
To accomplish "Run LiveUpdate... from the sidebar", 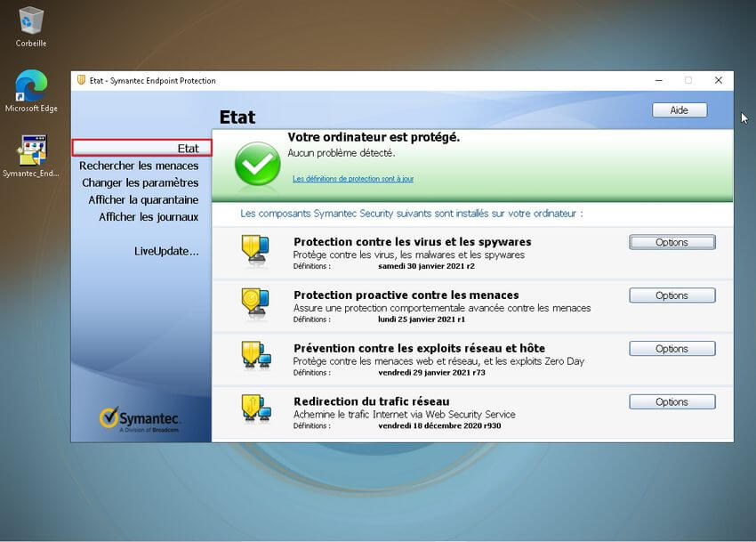I will click(x=166, y=251).
